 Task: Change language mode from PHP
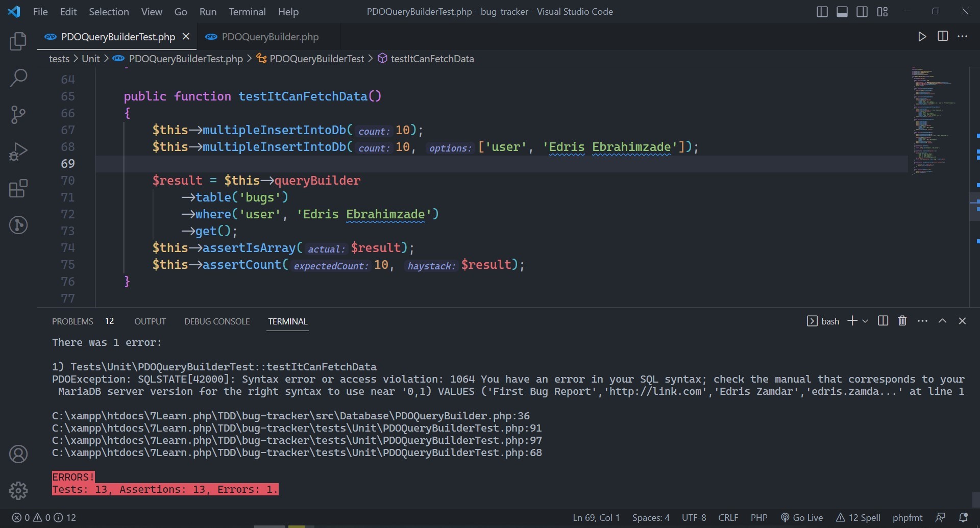(x=759, y=518)
